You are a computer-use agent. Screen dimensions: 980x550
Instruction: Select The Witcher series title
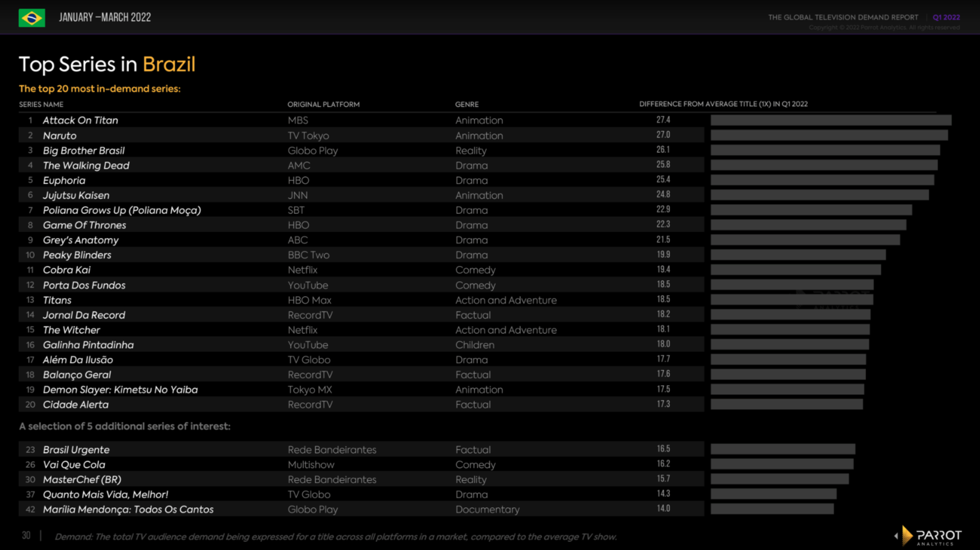pos(71,330)
